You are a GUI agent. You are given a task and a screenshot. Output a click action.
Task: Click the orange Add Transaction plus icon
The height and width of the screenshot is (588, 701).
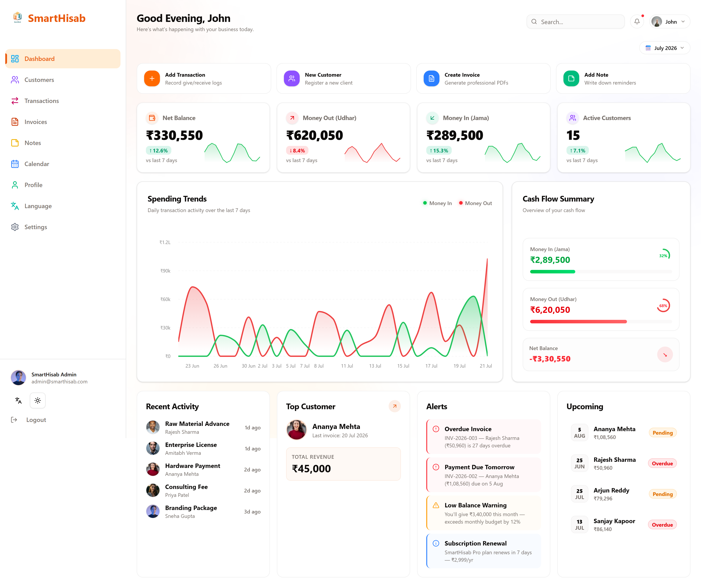(x=152, y=78)
